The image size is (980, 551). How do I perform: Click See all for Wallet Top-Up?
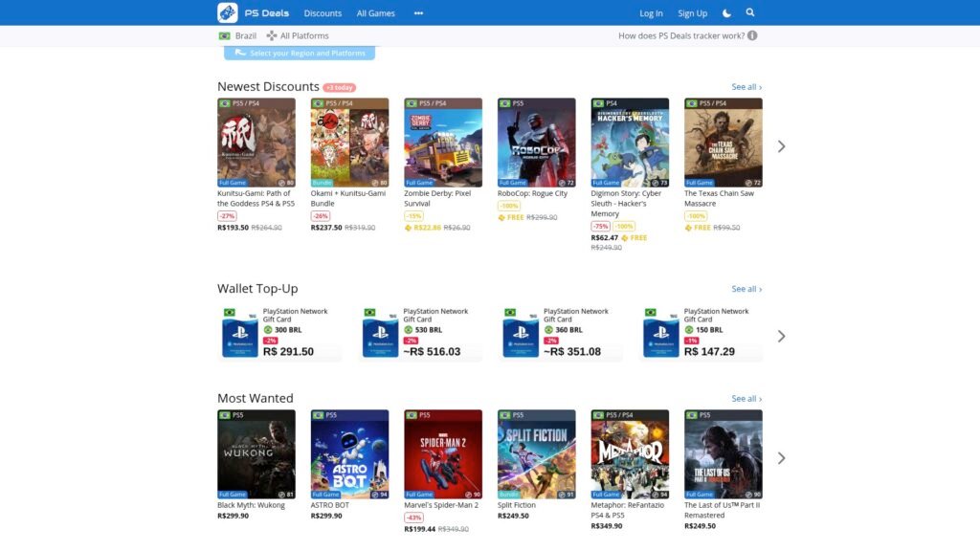tap(746, 289)
